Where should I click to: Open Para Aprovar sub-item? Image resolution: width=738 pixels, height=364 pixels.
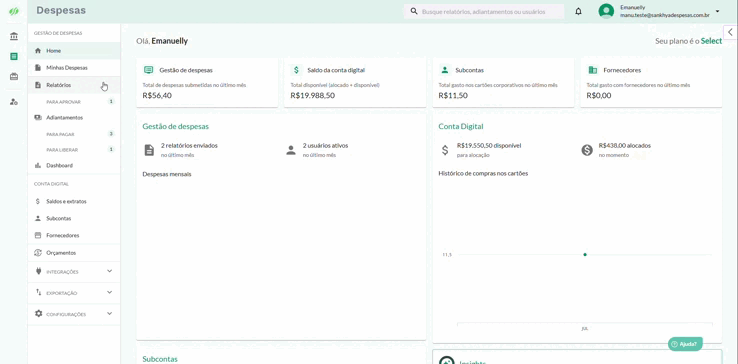tap(74, 102)
